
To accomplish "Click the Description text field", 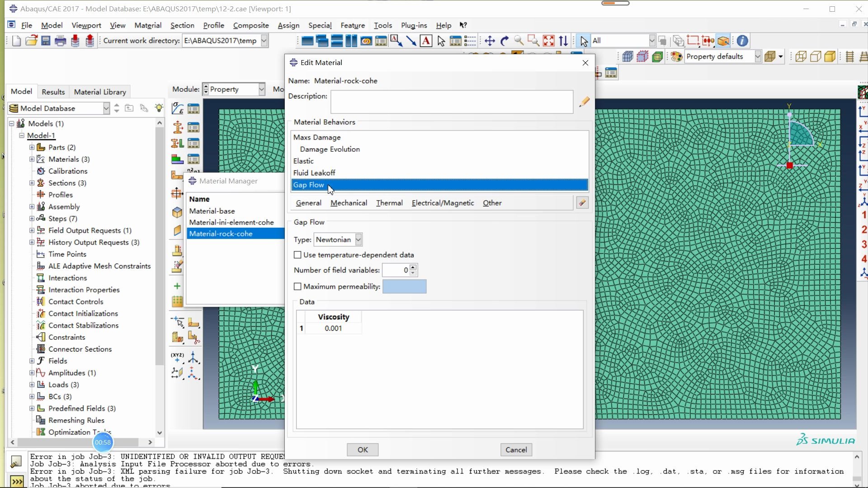I will click(x=452, y=102).
